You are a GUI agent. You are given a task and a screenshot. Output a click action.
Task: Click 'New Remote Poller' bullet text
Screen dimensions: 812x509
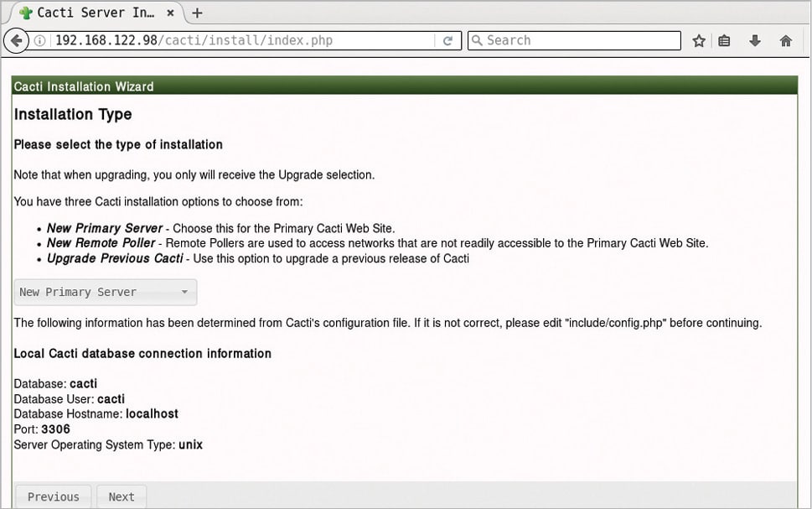[x=101, y=242]
